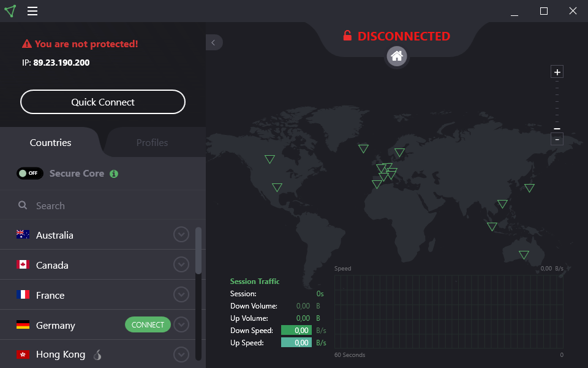Click the IP address 89.23.190.200
The width and height of the screenshot is (588, 368).
click(x=61, y=63)
